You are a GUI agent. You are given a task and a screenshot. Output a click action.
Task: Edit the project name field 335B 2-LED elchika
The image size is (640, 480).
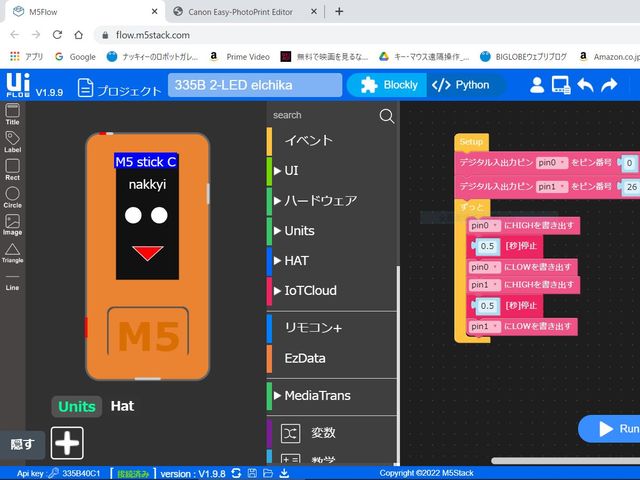tap(255, 85)
